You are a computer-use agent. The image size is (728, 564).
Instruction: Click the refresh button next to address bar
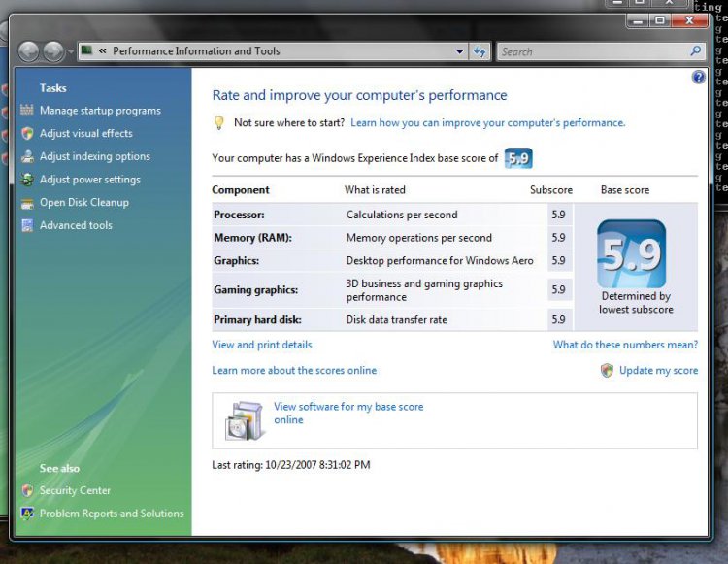(x=480, y=51)
